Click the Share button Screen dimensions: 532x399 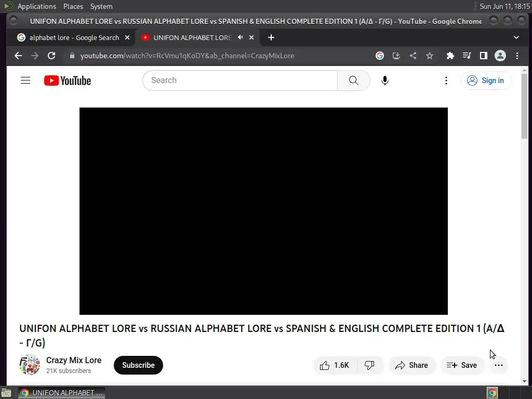pos(412,365)
